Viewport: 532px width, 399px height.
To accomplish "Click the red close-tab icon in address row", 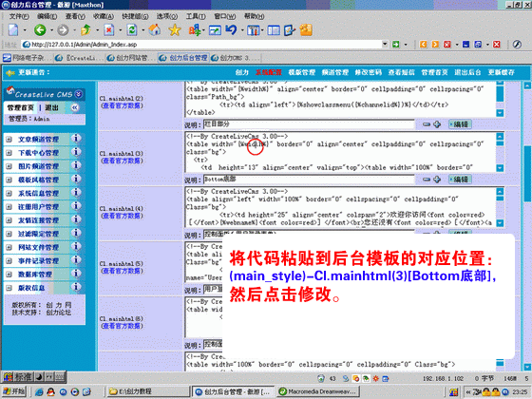I will [x=497, y=45].
